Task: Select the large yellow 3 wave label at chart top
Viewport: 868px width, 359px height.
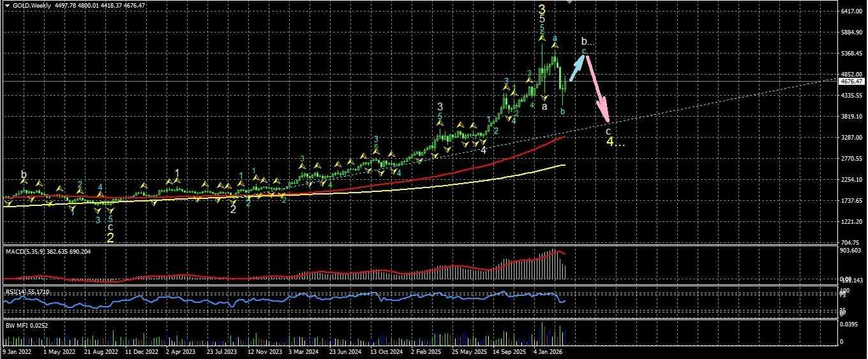Action: (x=542, y=10)
